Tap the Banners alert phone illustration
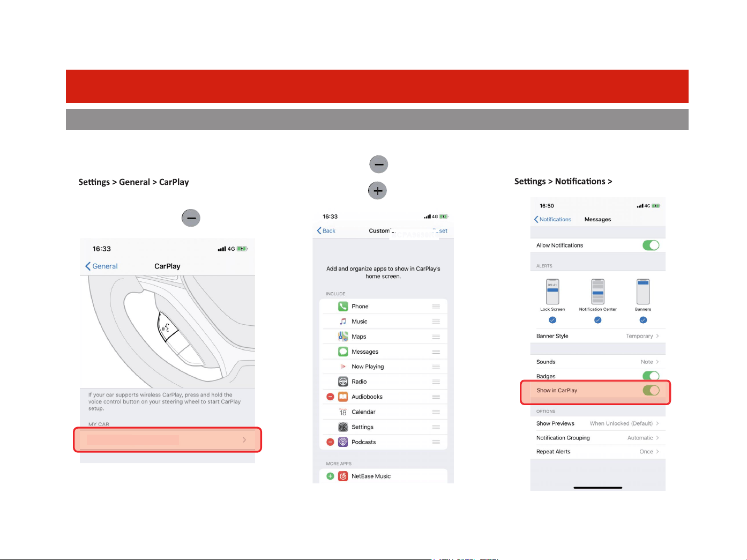Viewport: 747px width, 560px height. [643, 292]
